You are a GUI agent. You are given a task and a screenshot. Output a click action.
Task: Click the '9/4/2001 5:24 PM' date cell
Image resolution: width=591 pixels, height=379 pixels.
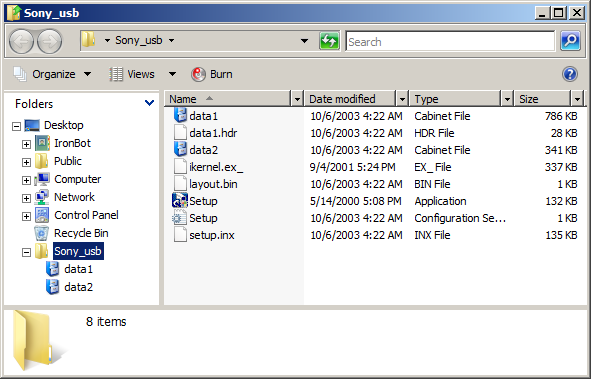(x=352, y=167)
